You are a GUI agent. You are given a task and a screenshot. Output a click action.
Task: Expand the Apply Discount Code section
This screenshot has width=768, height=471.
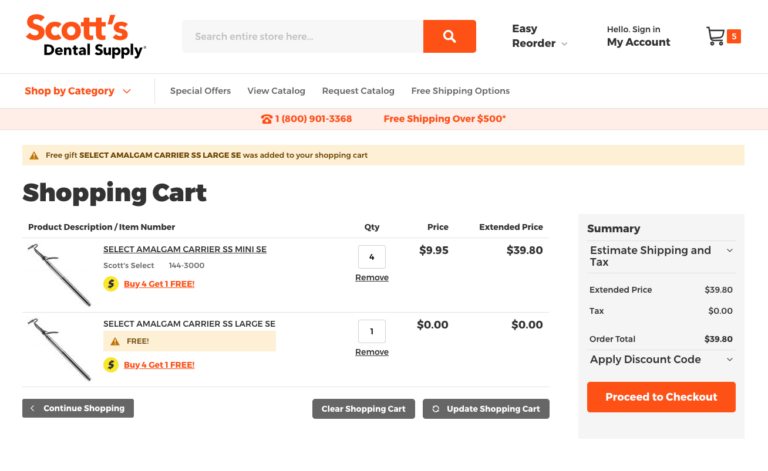click(661, 359)
